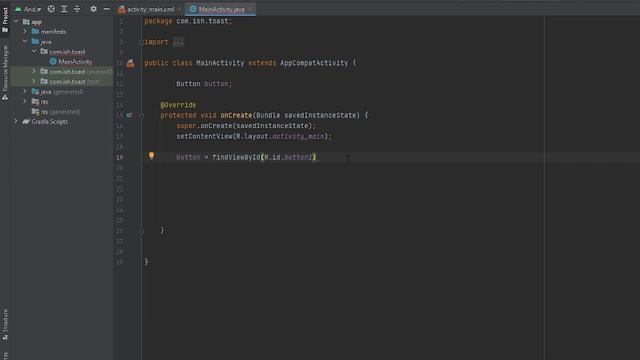Click the onCreate closing fold marker
640x360 pixels.
point(141,231)
